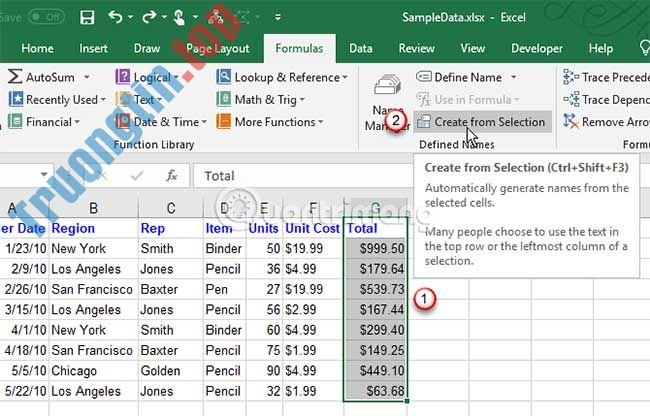Select the Formulas tab
Viewport: 650px width, 416px height.
click(299, 48)
